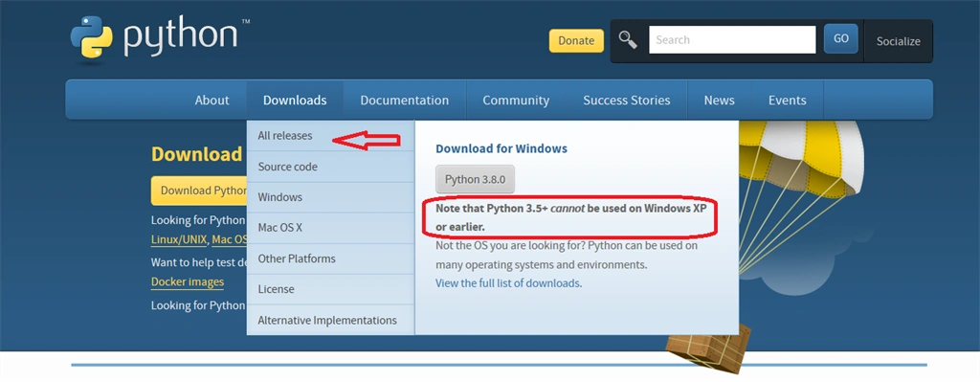Go to Success Stories

[626, 100]
